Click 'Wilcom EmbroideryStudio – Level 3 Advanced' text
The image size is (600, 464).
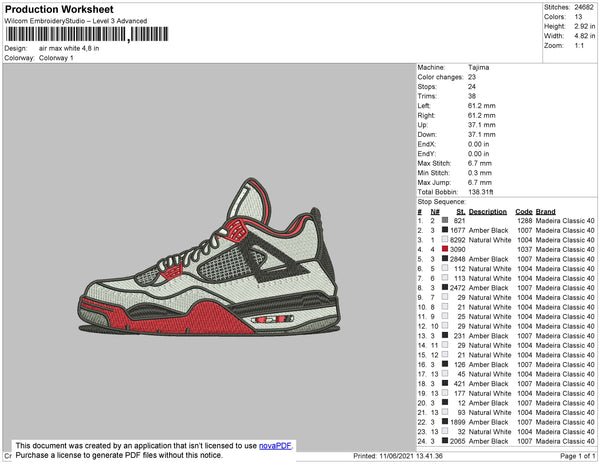tap(76, 21)
